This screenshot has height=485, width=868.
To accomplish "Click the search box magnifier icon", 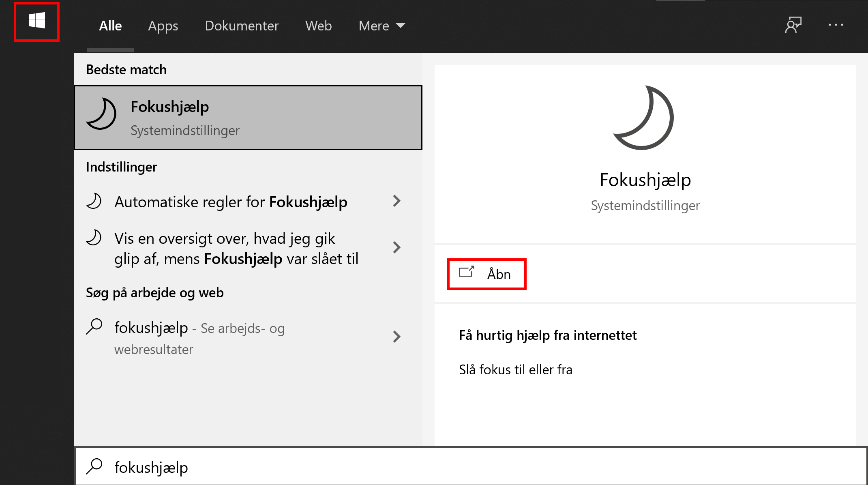I will (94, 467).
